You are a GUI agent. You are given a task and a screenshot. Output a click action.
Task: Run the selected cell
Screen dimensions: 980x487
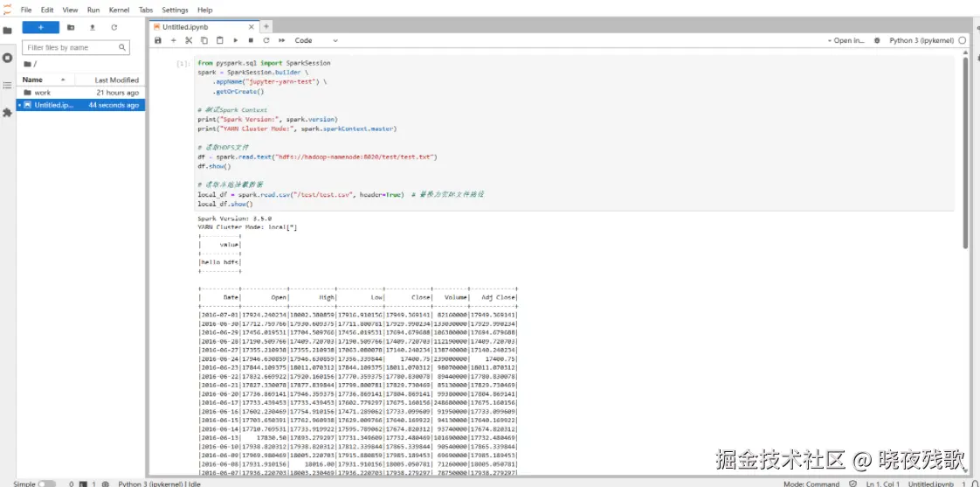236,40
